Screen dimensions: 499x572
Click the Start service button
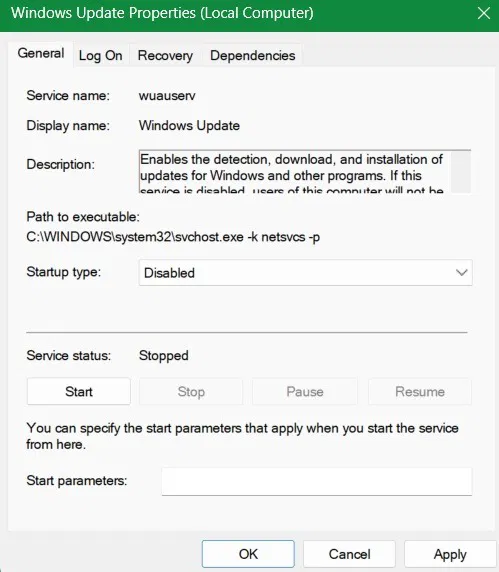click(x=79, y=391)
